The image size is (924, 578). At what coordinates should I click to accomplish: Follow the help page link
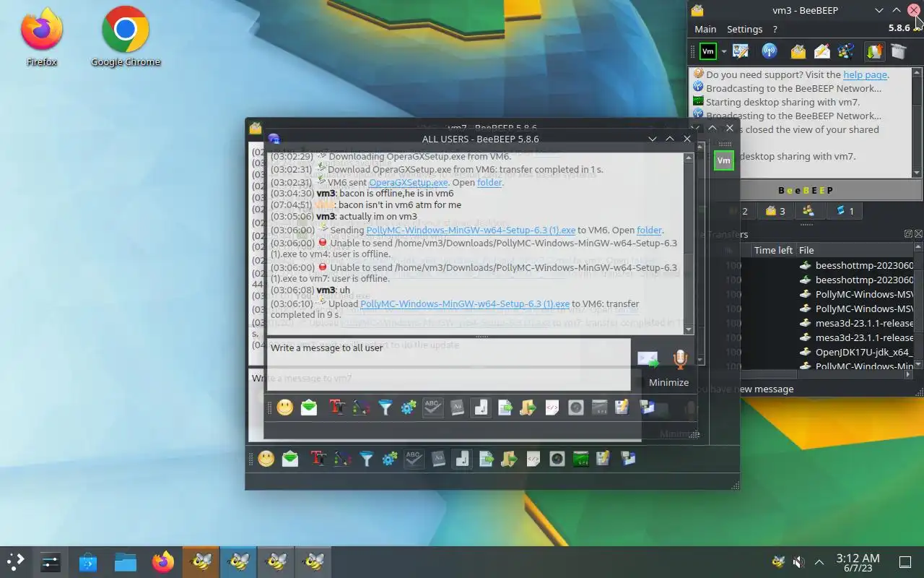[x=865, y=74]
